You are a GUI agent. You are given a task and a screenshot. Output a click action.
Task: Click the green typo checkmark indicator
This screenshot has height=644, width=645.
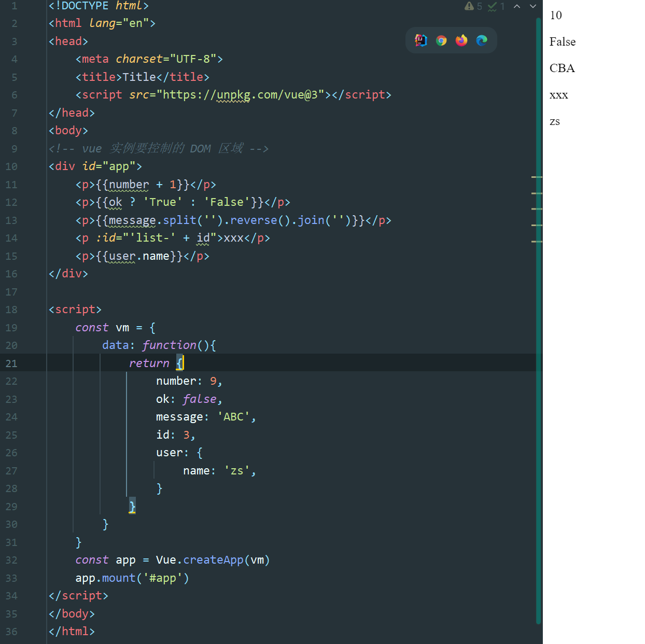[x=493, y=6]
